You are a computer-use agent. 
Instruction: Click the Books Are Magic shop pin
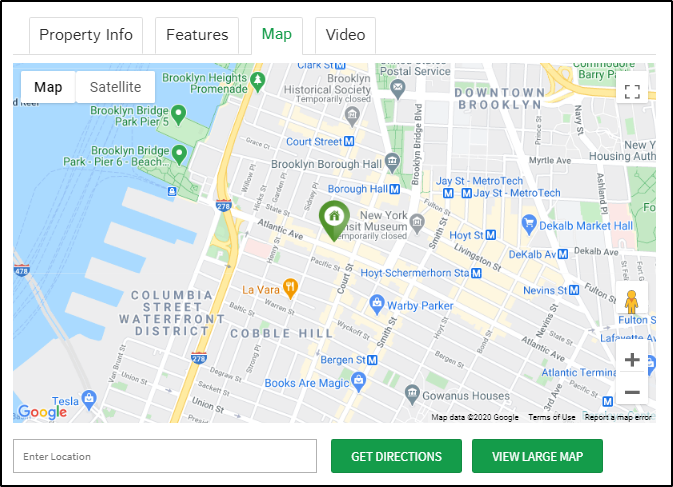click(x=358, y=382)
